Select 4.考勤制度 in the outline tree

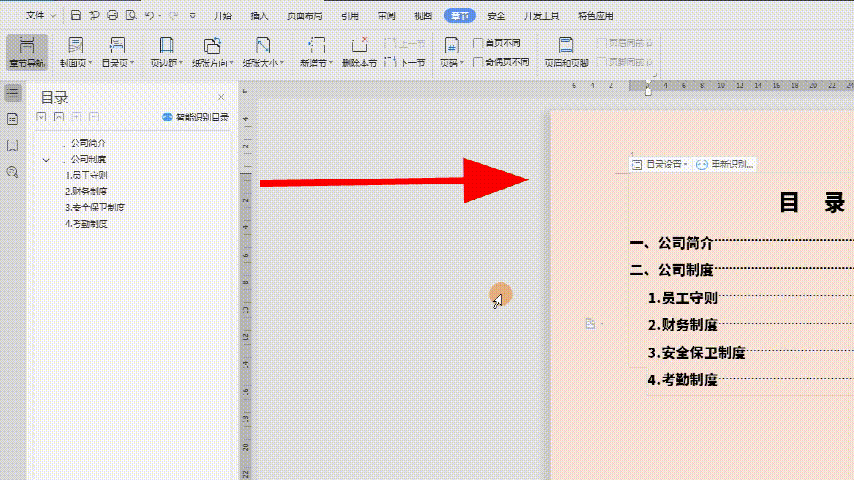(86, 223)
